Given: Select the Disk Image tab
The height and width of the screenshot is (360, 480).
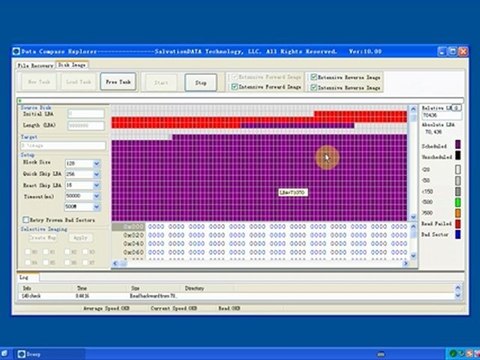Looking at the screenshot, I should tap(72, 65).
